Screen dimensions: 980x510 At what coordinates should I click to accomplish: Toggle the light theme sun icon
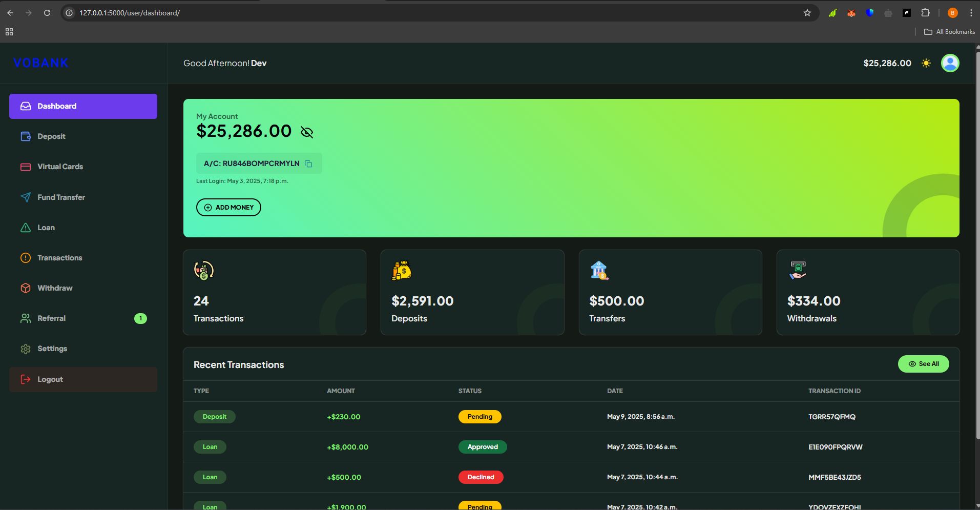click(x=926, y=63)
